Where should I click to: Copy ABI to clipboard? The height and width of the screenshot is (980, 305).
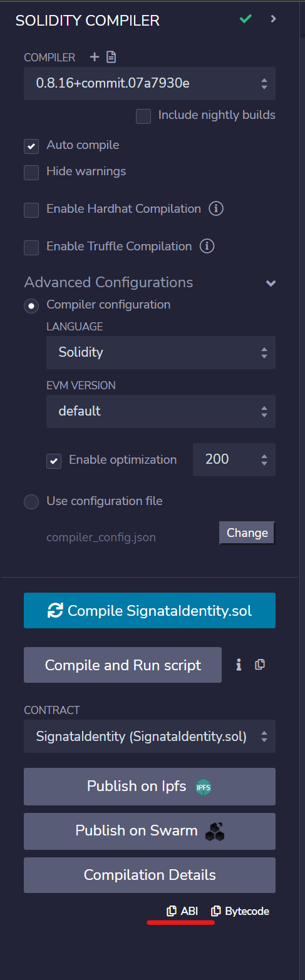click(182, 911)
